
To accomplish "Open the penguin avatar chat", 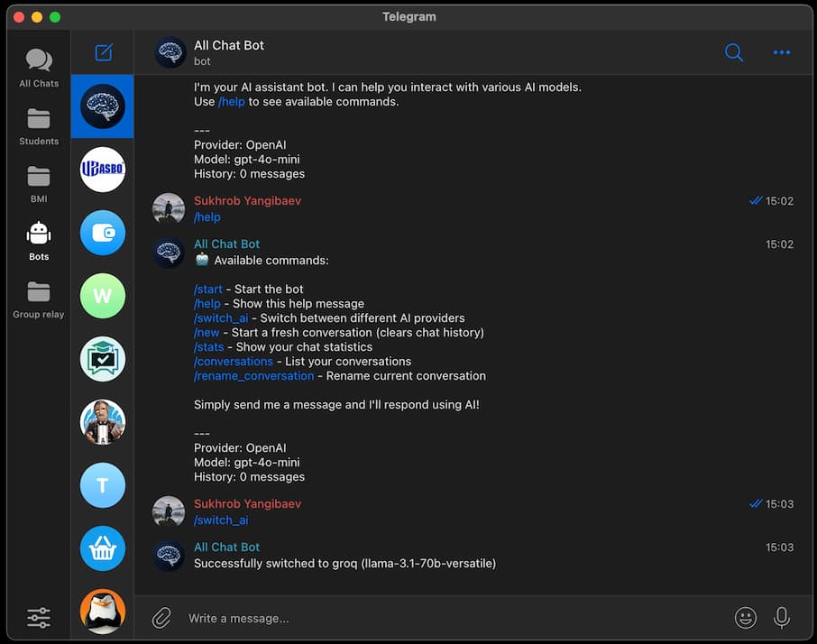I will point(103,612).
